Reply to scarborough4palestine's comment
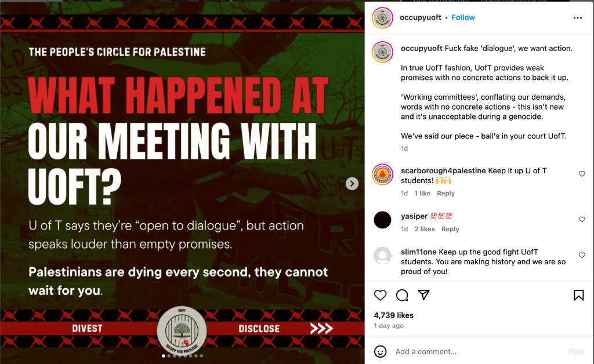 pos(445,194)
